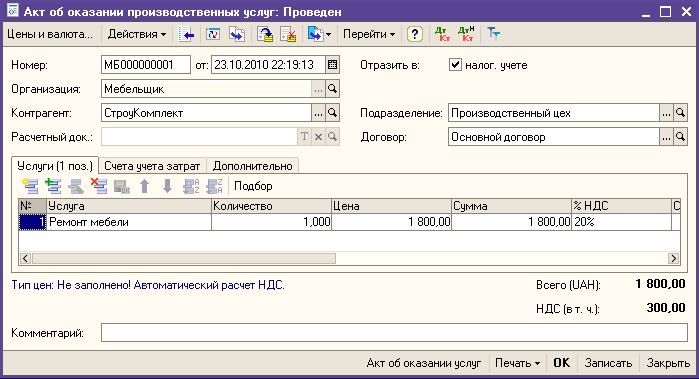Copy the current services table row
The image size is (699, 379).
click(x=53, y=186)
